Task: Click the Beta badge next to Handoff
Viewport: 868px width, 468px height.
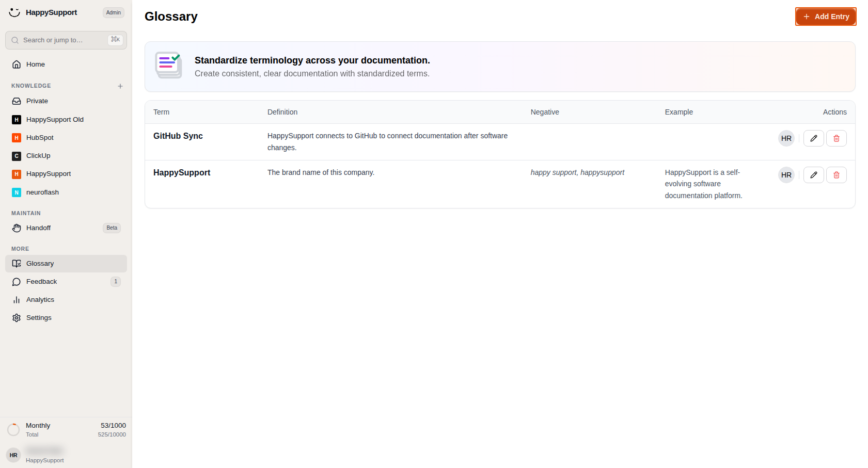Action: click(112, 228)
